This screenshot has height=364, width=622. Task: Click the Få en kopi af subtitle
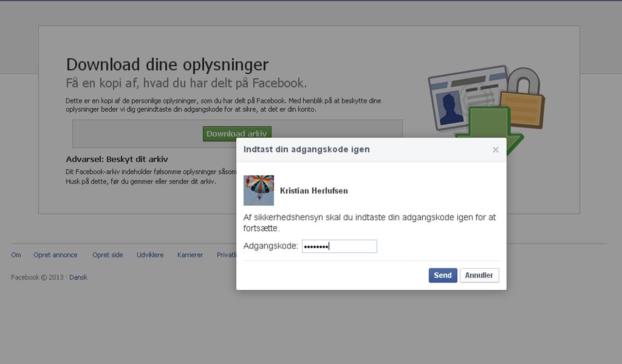pyautogui.click(x=187, y=83)
